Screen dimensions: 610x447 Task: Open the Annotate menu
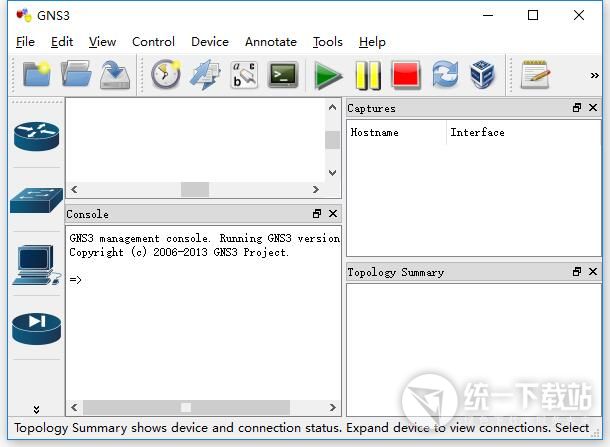271,42
